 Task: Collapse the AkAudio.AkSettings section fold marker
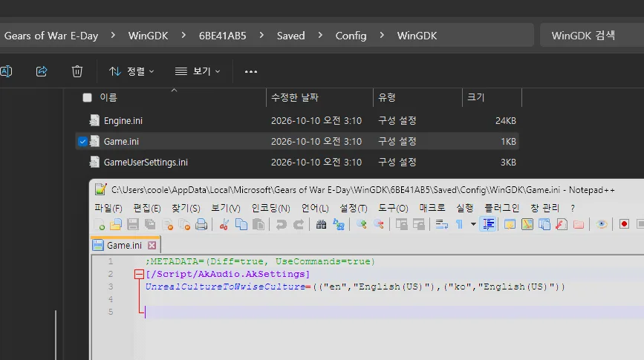pyautogui.click(x=139, y=274)
